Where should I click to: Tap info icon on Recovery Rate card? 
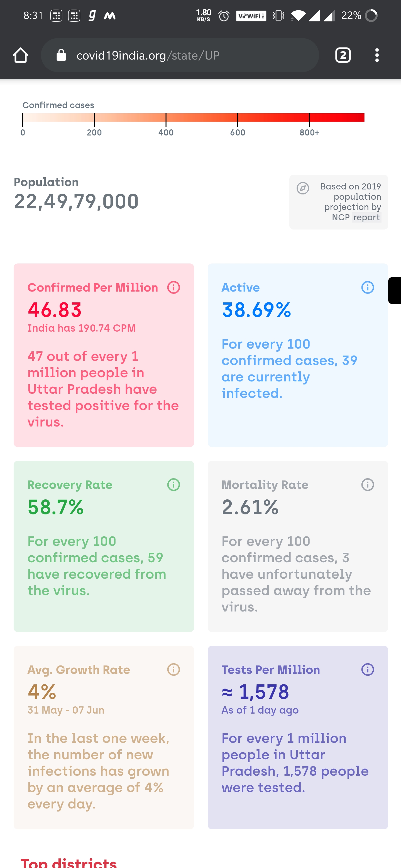pos(173,485)
